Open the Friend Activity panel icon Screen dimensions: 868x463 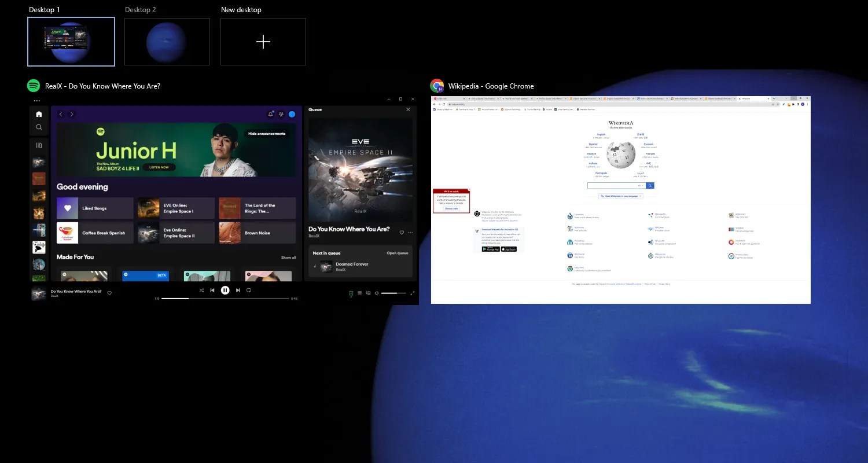coord(281,114)
